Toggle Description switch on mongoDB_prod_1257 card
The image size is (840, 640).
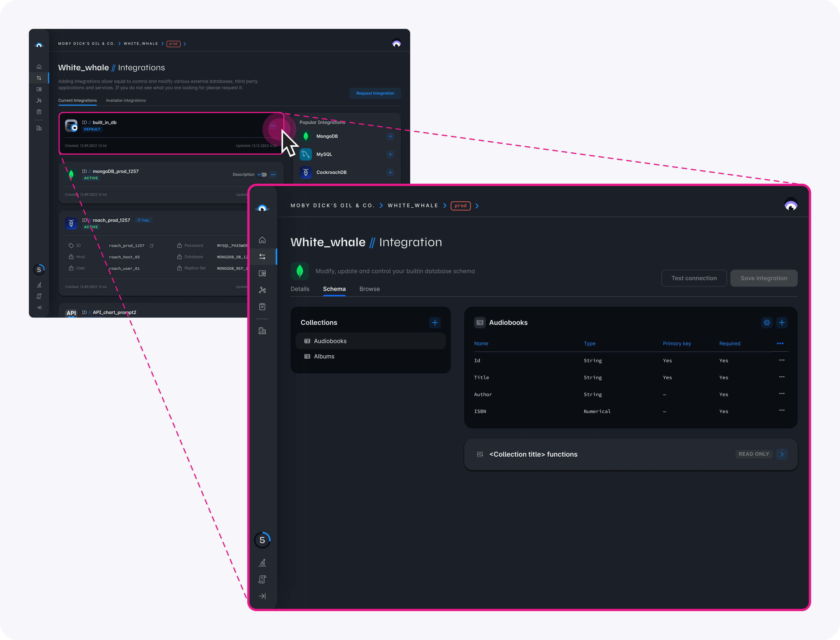pyautogui.click(x=262, y=175)
